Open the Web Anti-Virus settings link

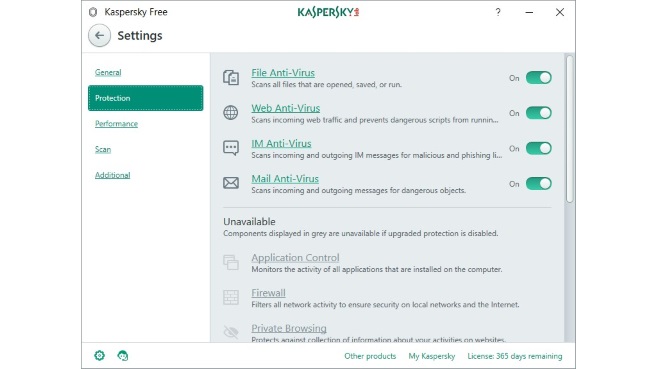point(286,108)
